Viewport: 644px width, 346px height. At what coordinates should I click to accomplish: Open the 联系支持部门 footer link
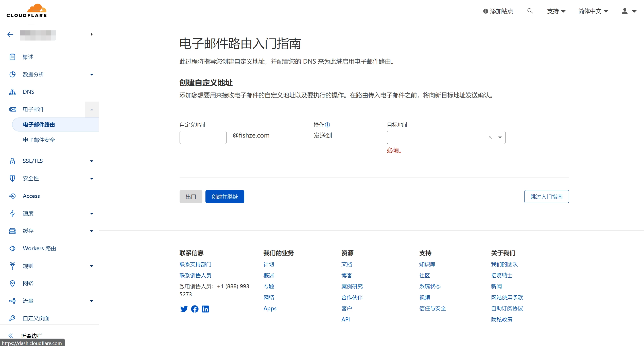click(x=195, y=264)
